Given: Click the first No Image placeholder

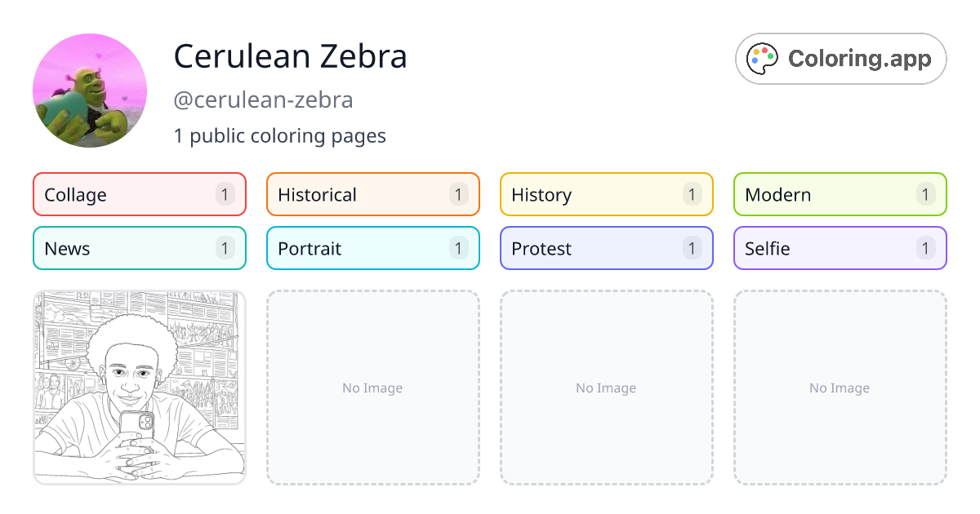Looking at the screenshot, I should pos(372,388).
